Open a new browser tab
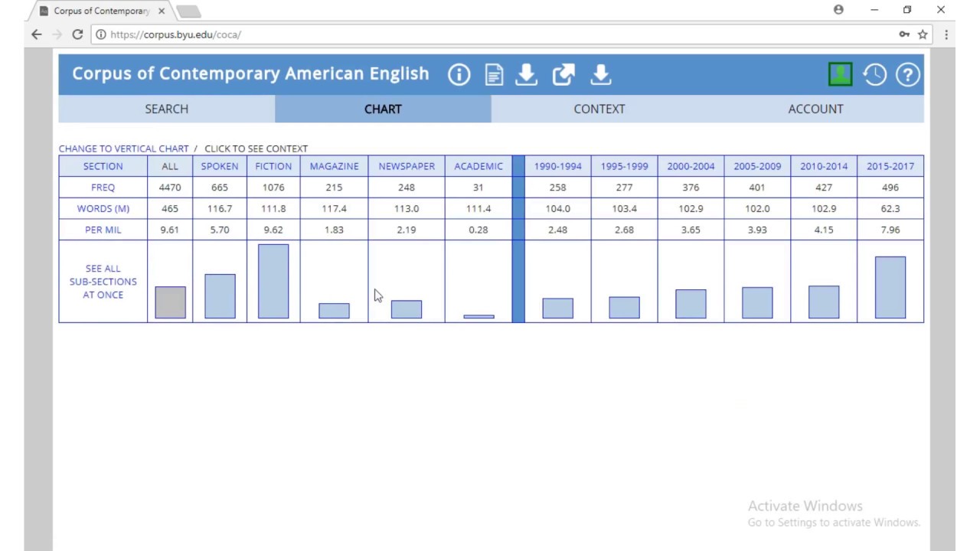Image resolution: width=980 pixels, height=551 pixels. tap(188, 11)
